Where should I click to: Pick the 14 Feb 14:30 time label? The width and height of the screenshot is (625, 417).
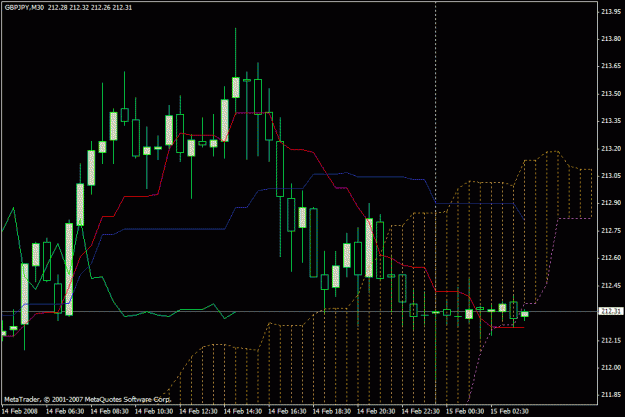coord(243,411)
